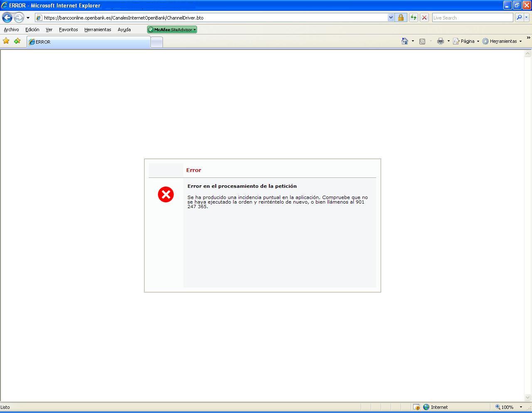Screen dimensions: 532x413
Task: Click the Print icon
Action: point(440,41)
